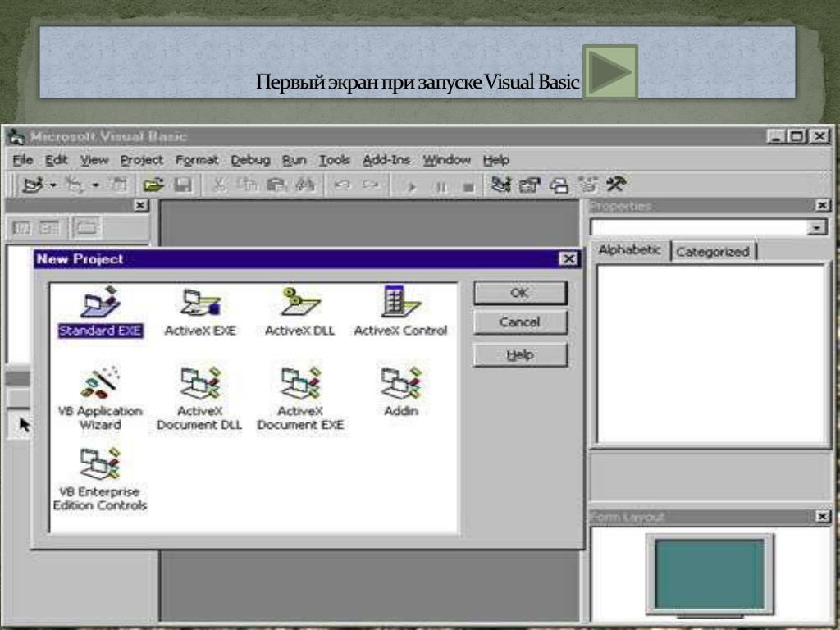Click the Undo toolbar icon
This screenshot has height=630, width=840.
pyautogui.click(x=342, y=185)
